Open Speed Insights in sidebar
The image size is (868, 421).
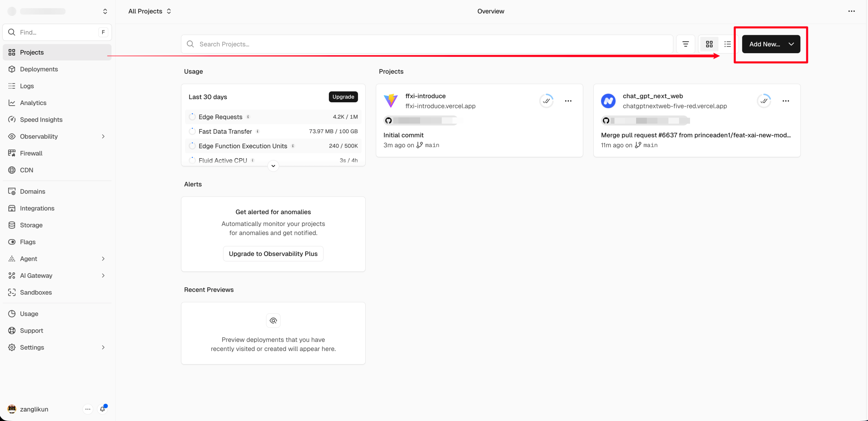[41, 120]
